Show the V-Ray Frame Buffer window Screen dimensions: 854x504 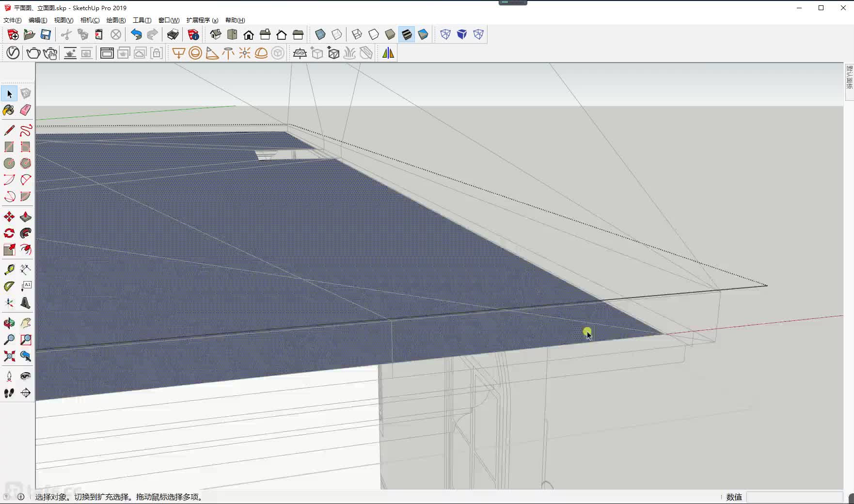(107, 53)
